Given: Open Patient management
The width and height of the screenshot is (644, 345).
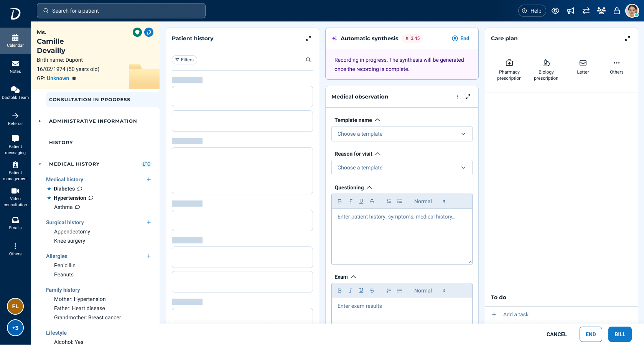Looking at the screenshot, I should pos(15,171).
